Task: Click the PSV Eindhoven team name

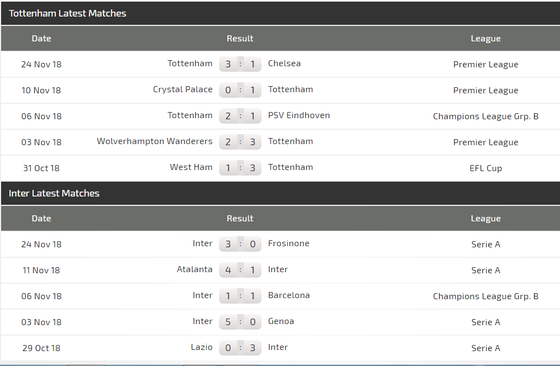Action: pos(299,115)
